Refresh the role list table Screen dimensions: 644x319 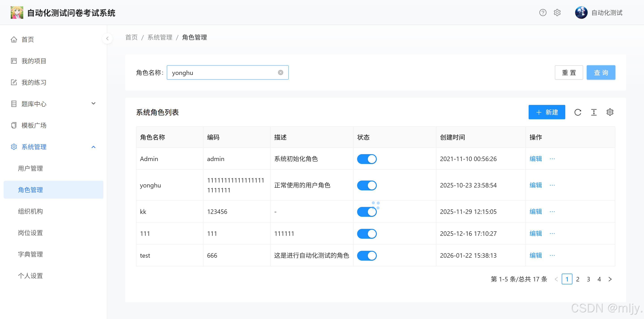point(578,112)
